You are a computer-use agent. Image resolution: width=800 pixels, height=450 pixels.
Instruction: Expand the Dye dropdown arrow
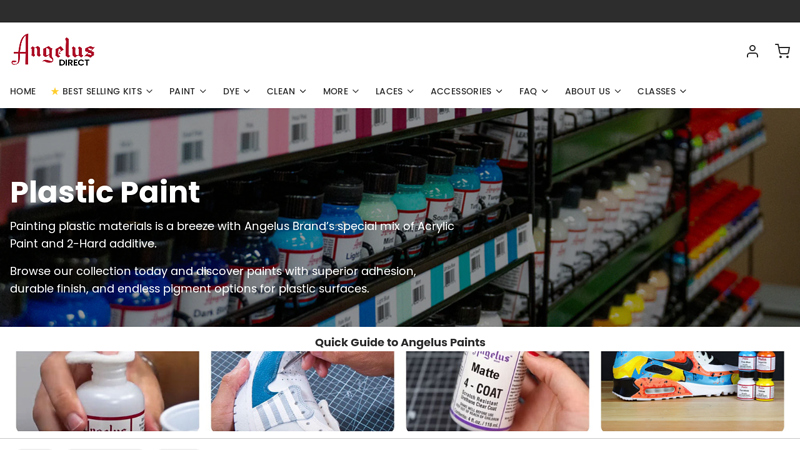[x=247, y=91]
